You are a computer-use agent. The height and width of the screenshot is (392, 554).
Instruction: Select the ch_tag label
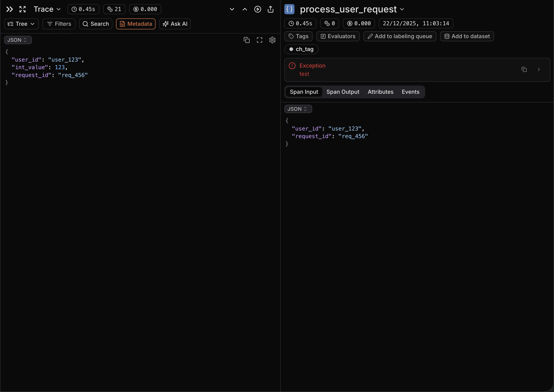pyautogui.click(x=301, y=49)
